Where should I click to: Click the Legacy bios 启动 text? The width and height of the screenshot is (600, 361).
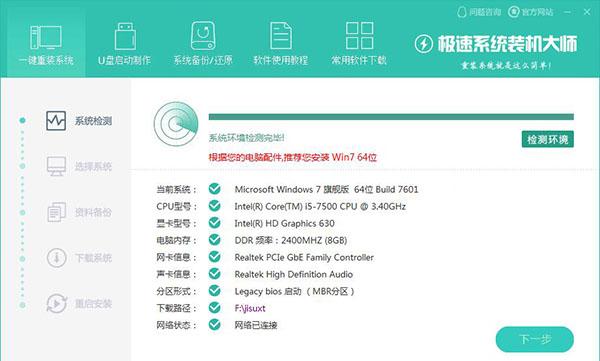[268, 291]
